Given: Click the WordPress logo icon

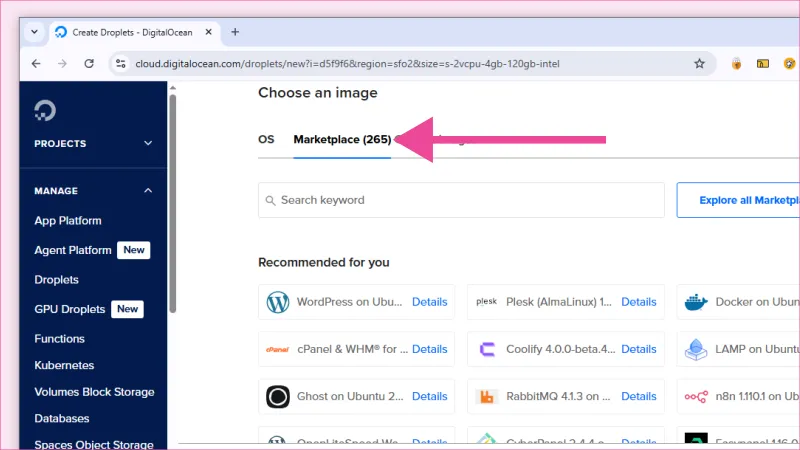Looking at the screenshot, I should pos(278,302).
